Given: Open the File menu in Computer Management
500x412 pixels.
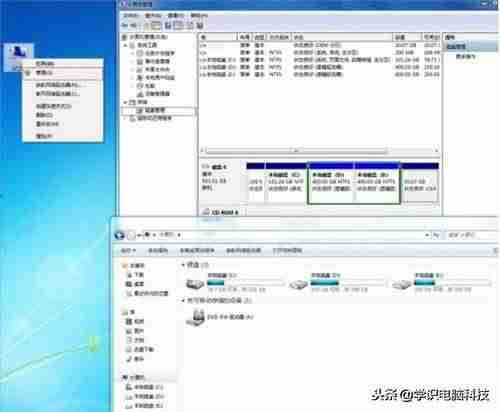Looking at the screenshot, I should pyautogui.click(x=131, y=15).
